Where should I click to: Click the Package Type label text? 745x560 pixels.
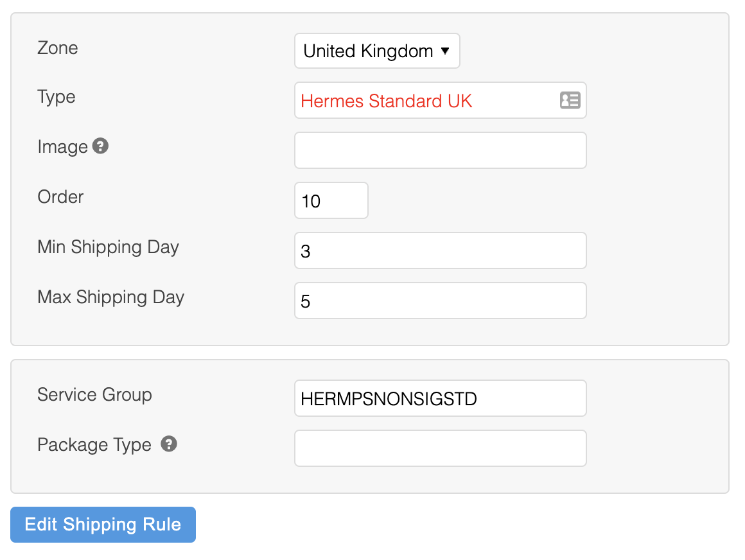point(94,445)
